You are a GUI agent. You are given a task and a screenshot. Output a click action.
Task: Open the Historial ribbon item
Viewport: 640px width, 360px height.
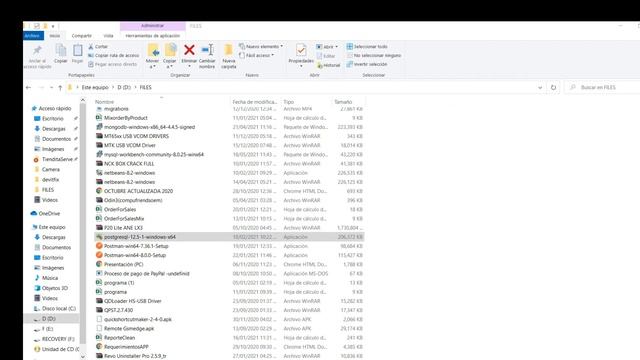point(329,65)
